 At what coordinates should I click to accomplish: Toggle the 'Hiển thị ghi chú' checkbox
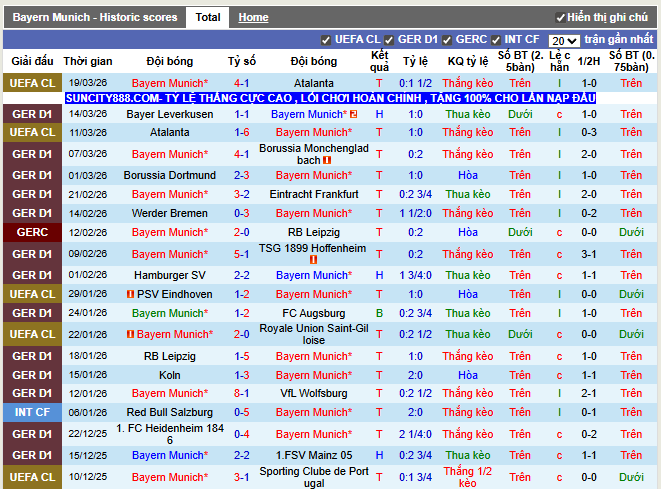point(560,18)
